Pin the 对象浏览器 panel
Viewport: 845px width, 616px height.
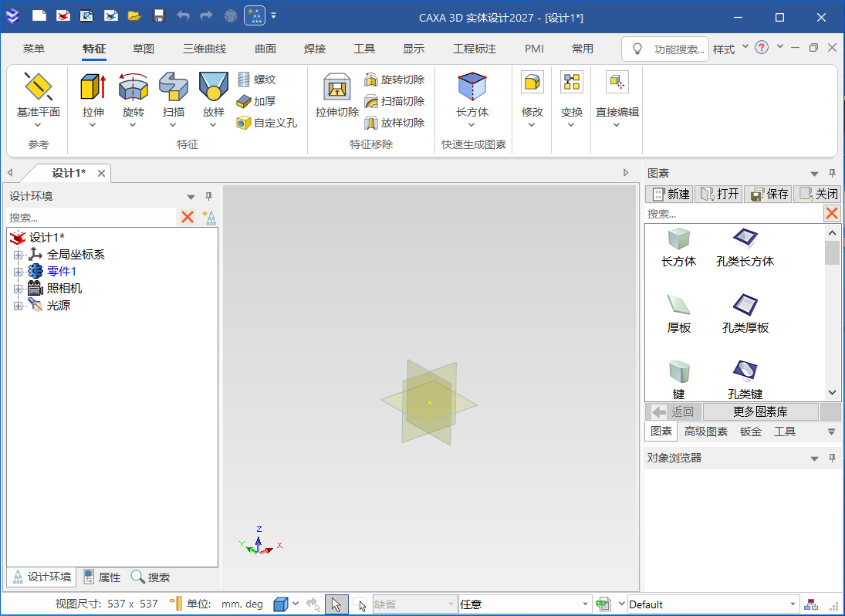[832, 458]
